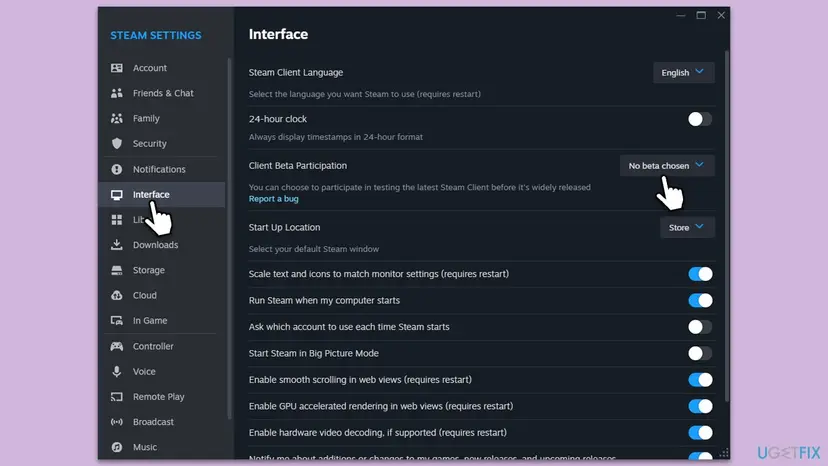This screenshot has width=828, height=466.
Task: Click the Notifications exclamation icon
Action: click(x=117, y=169)
